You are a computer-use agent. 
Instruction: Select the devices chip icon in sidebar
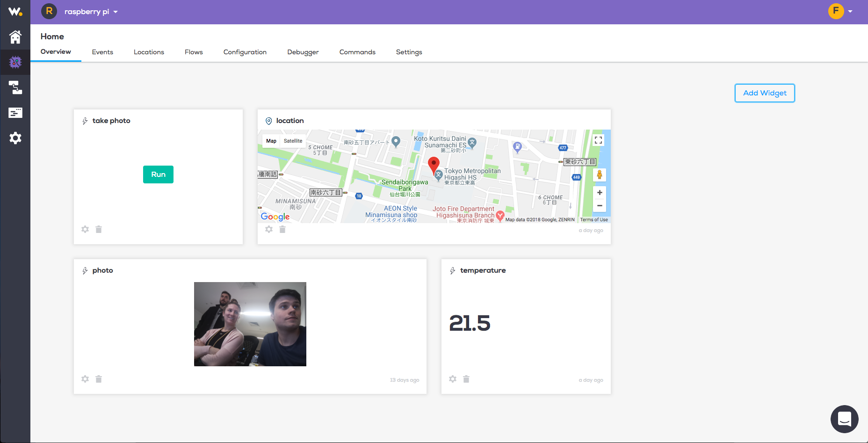(15, 62)
